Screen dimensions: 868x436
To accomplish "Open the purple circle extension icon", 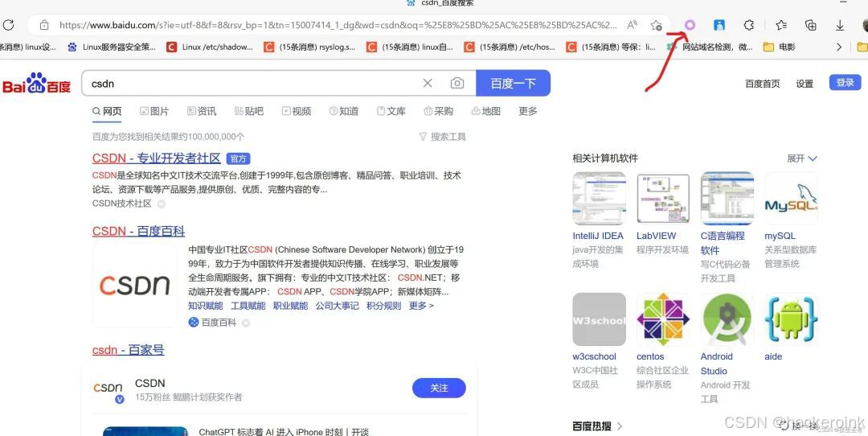I will coord(690,25).
